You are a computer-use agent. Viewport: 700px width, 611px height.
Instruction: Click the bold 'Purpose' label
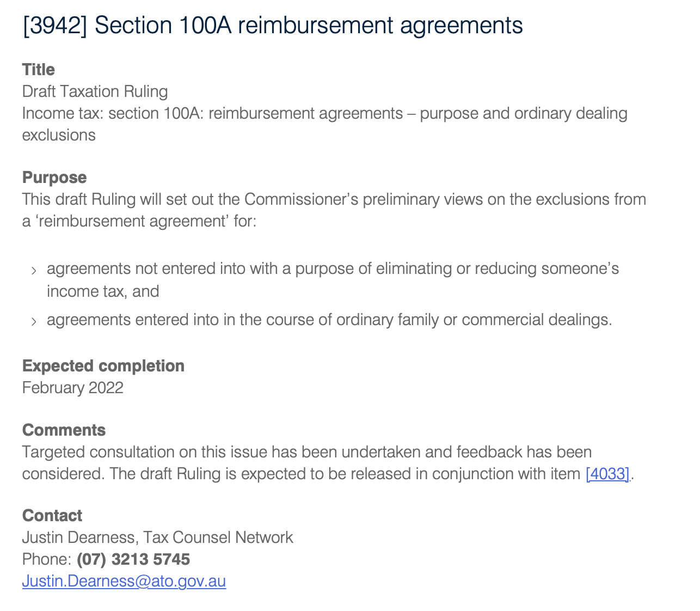coord(54,178)
